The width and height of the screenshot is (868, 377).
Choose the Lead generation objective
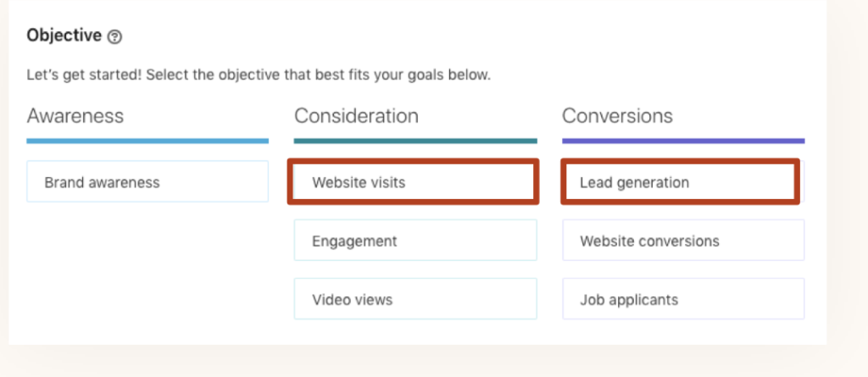[681, 182]
